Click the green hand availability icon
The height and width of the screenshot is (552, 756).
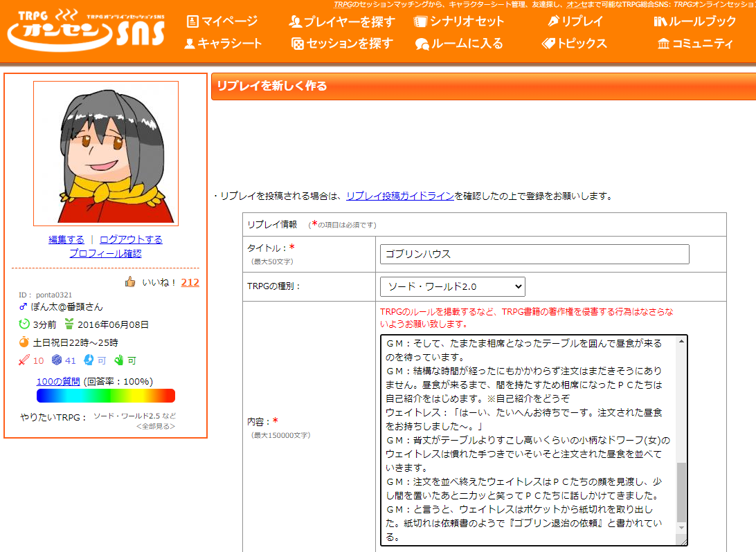(118, 360)
